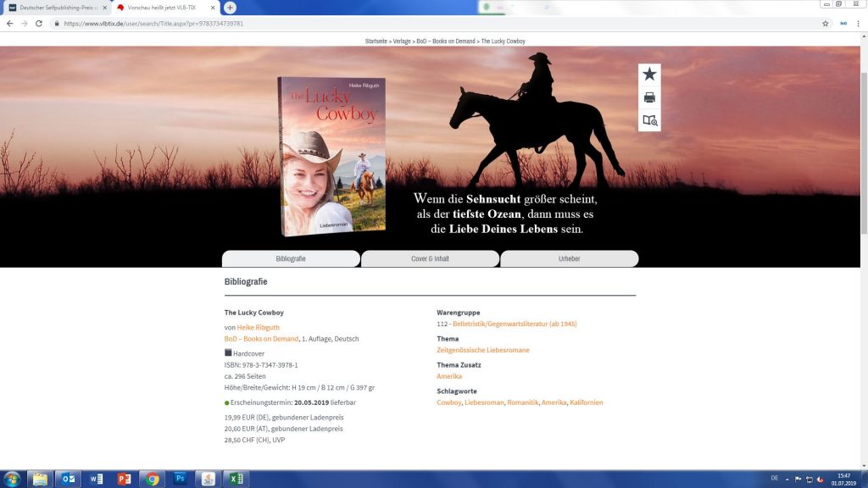Viewport: 868px width, 488px height.
Task: Switch to Chrome in the taskbar
Action: [153, 480]
